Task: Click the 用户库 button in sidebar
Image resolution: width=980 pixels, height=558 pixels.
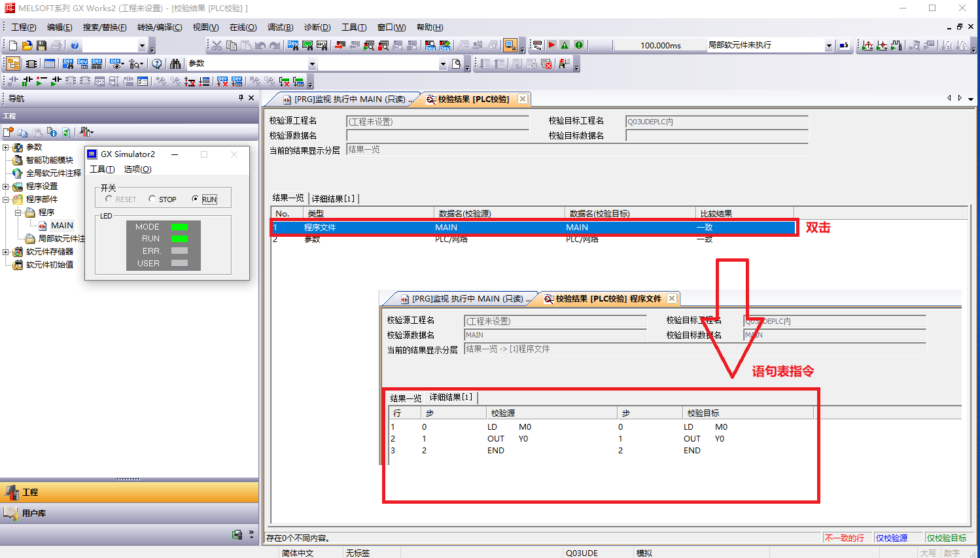Action: coord(34,513)
